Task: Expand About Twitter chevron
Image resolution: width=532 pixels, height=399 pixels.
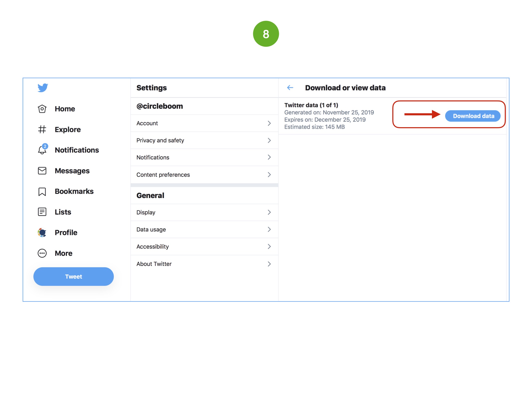Action: (x=269, y=264)
